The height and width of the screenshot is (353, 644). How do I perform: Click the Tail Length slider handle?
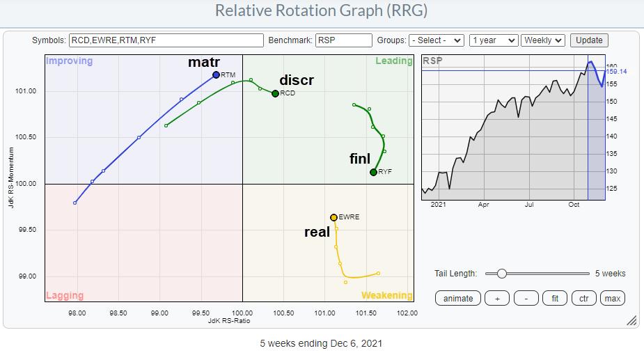[x=501, y=274]
